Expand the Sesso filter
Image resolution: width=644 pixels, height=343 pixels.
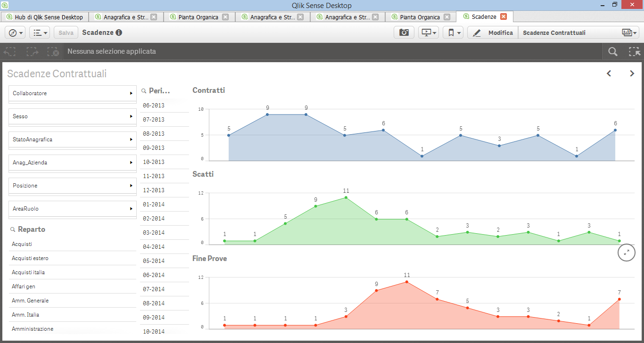tap(73, 116)
